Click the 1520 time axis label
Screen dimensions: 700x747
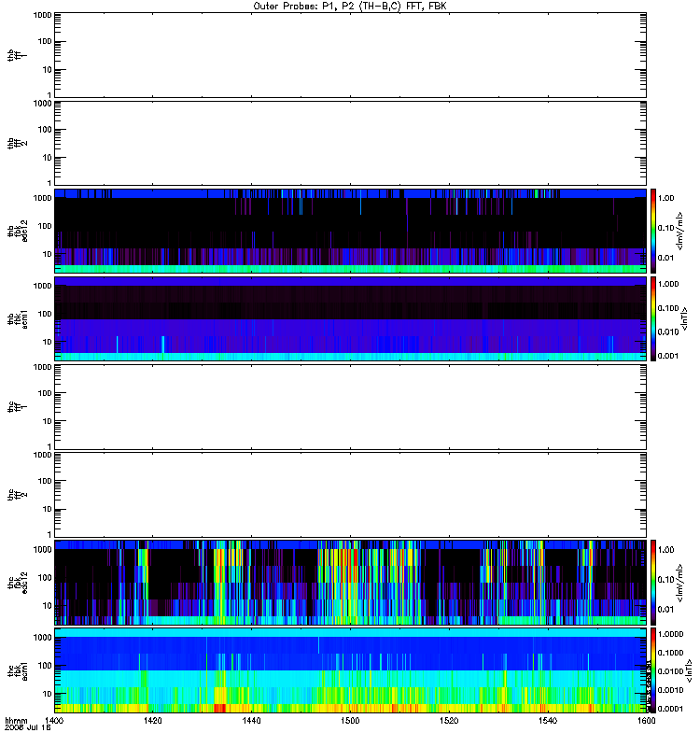(449, 721)
